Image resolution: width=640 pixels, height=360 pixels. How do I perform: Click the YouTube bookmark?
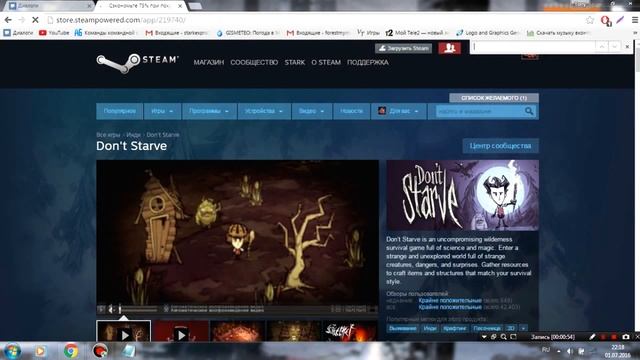pyautogui.click(x=54, y=33)
